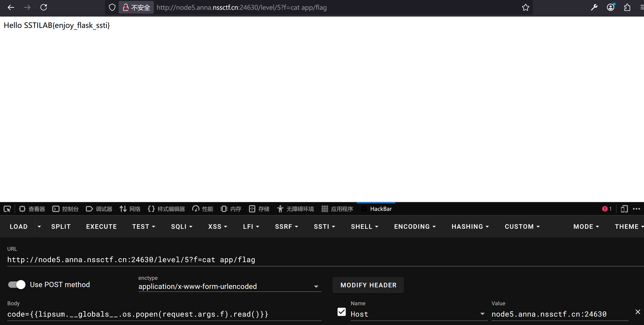Click the tracking protection shield icon
Image resolution: width=644 pixels, height=325 pixels.
[x=112, y=7]
